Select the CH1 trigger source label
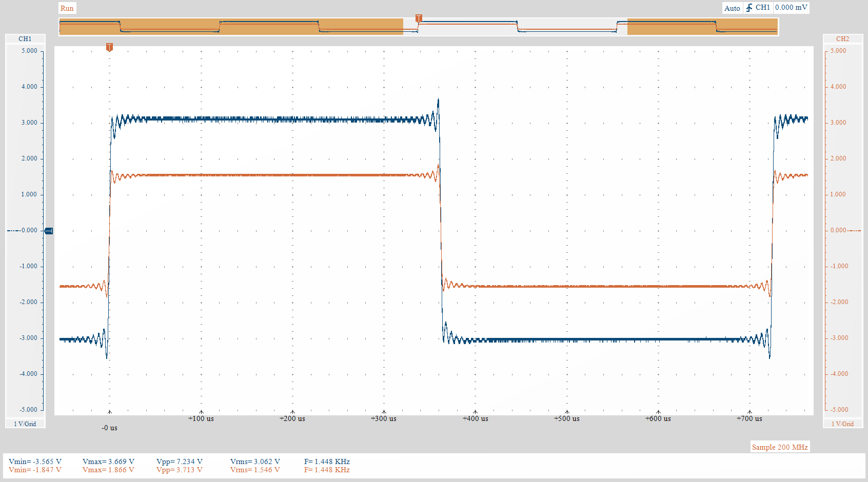The image size is (868, 482). pyautogui.click(x=763, y=8)
